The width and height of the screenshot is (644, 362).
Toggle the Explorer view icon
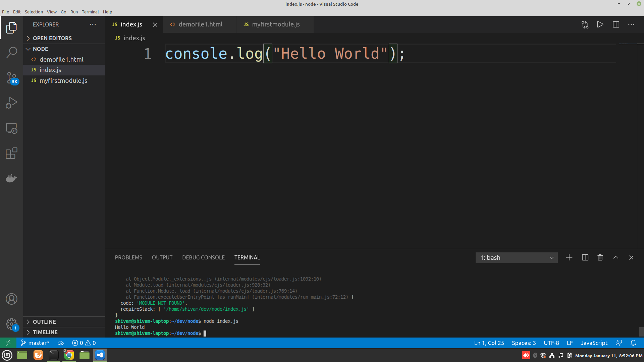click(11, 27)
